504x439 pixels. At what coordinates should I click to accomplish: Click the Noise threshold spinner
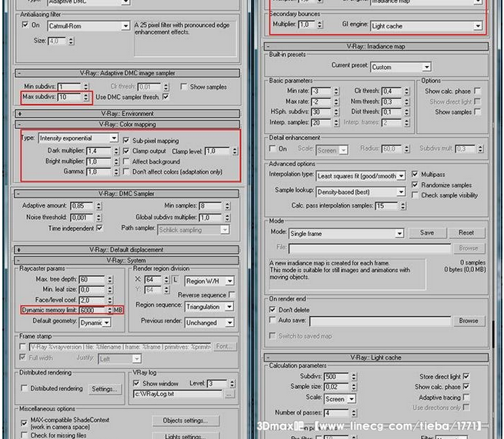[98, 218]
